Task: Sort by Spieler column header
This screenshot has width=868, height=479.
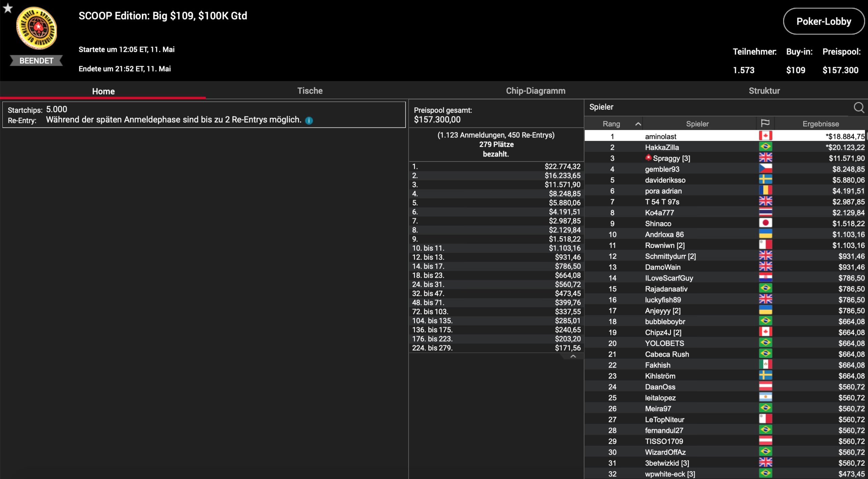Action: [697, 124]
